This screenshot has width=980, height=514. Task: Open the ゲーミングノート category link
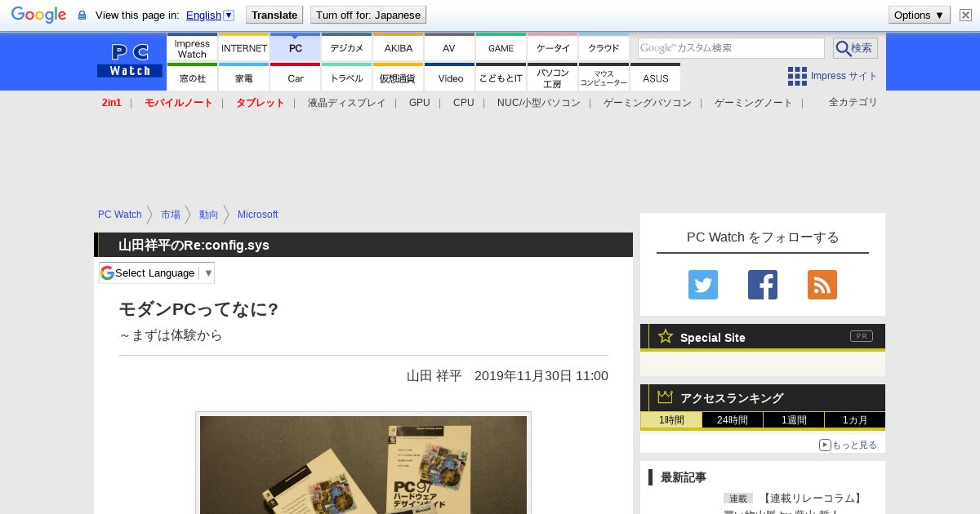[754, 103]
